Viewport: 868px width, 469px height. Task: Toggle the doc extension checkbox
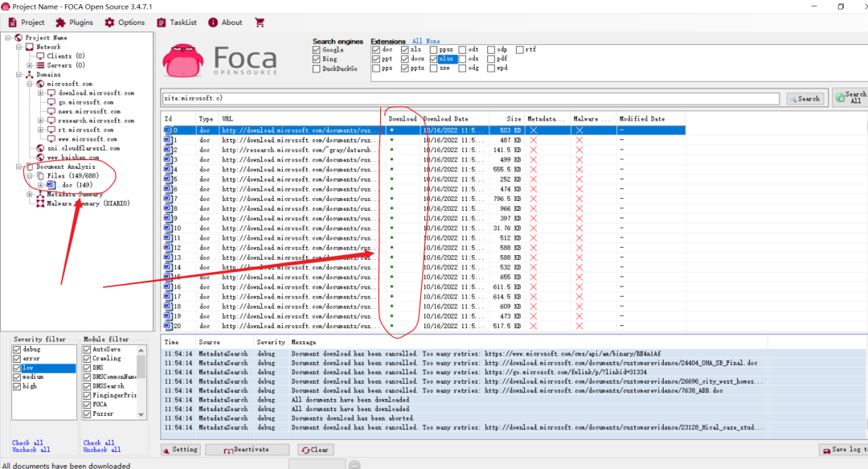[376, 50]
